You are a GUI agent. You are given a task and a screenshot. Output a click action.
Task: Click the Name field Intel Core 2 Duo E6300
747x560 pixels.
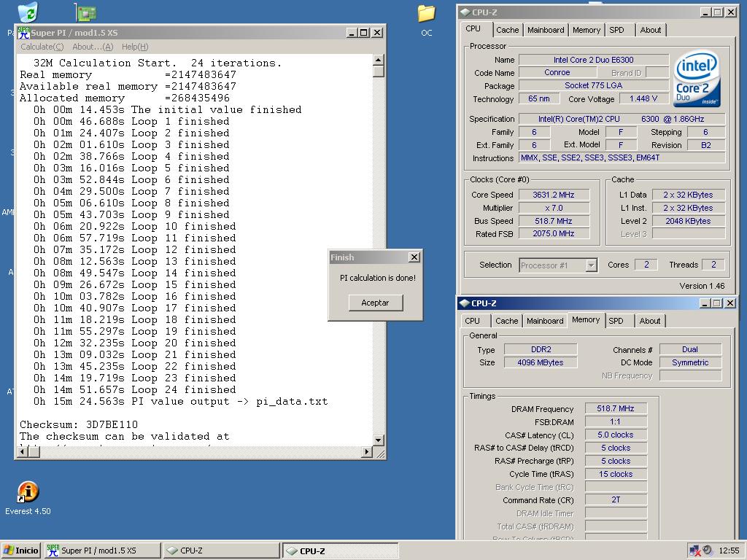pyautogui.click(x=593, y=60)
